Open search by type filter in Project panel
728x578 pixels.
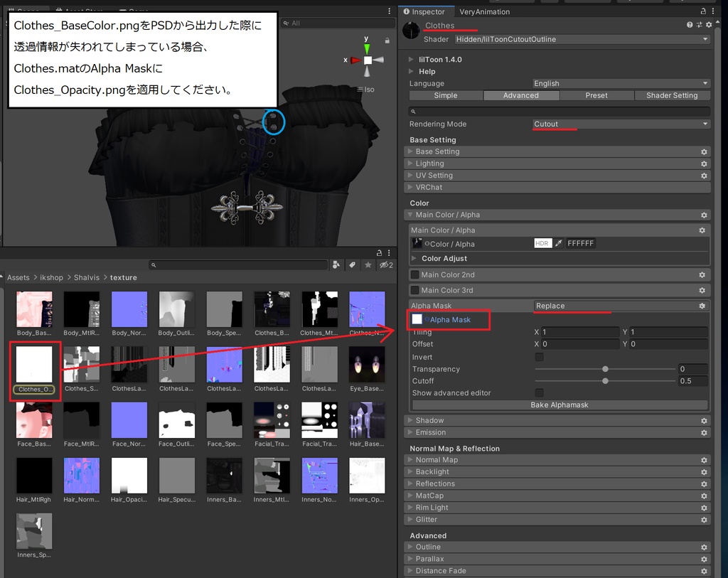[336, 264]
